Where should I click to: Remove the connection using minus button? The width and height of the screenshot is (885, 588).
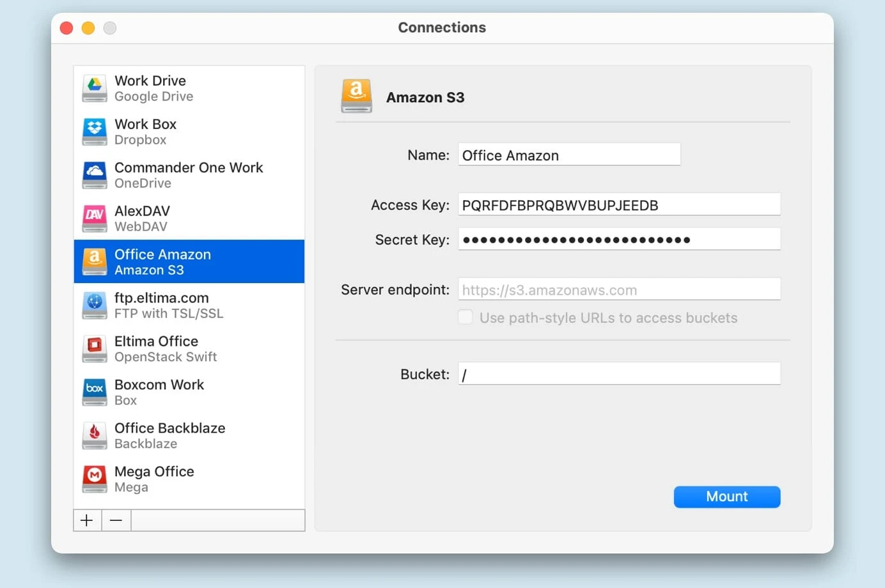click(x=116, y=520)
